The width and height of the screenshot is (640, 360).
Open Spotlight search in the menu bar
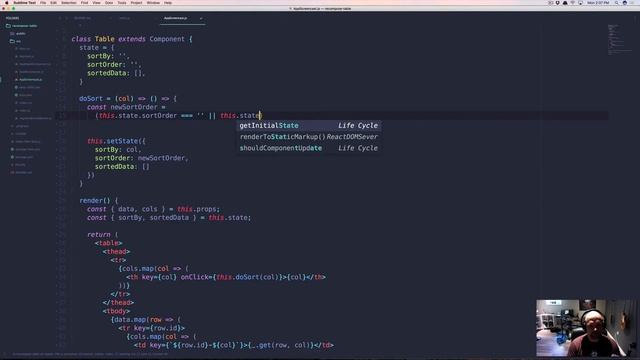pos(616,2)
